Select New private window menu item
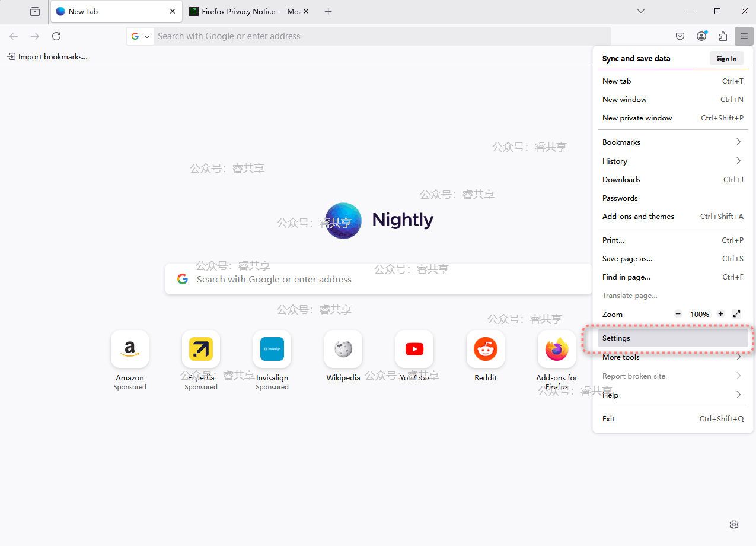The height and width of the screenshot is (546, 756). tap(672, 118)
